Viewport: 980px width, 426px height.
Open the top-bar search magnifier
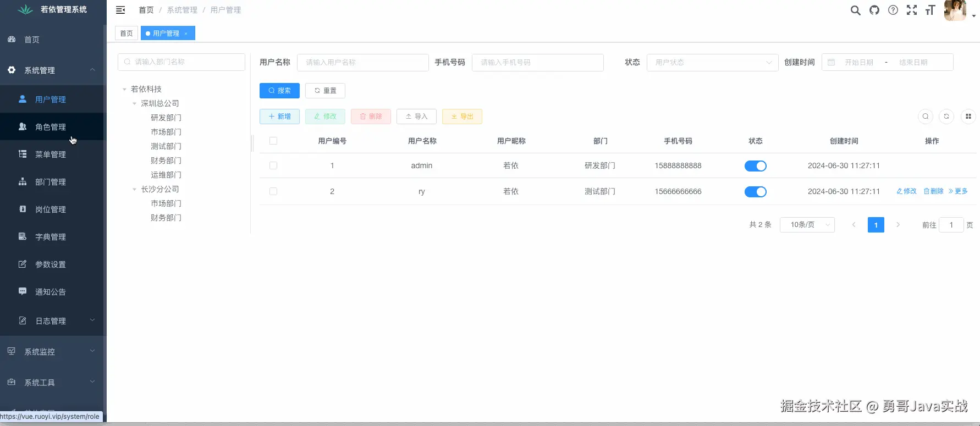(x=855, y=10)
